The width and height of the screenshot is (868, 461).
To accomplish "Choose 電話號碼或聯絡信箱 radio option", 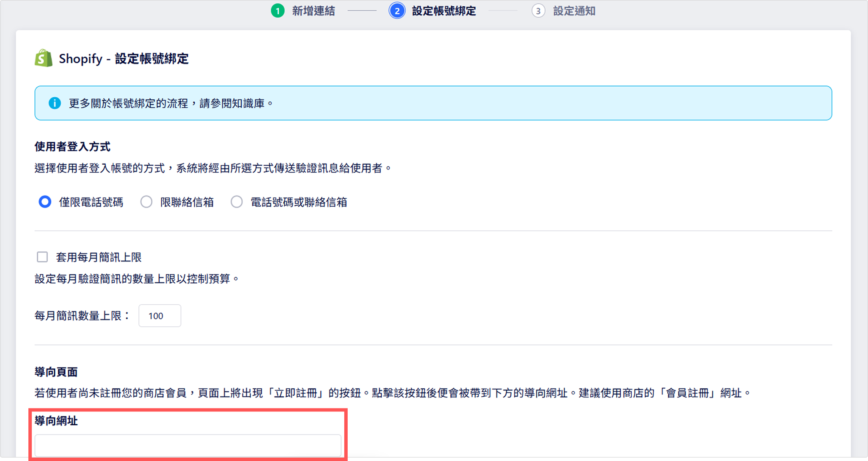I will [x=237, y=202].
